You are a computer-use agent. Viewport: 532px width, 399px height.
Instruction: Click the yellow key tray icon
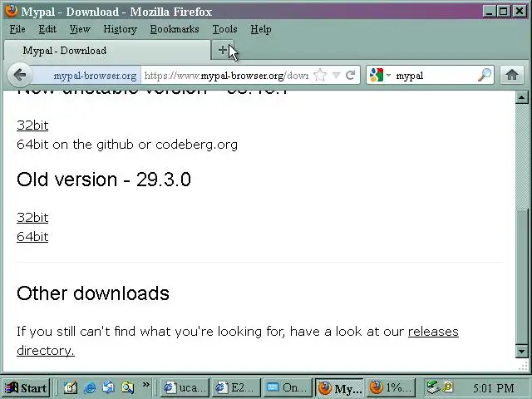[x=448, y=387]
